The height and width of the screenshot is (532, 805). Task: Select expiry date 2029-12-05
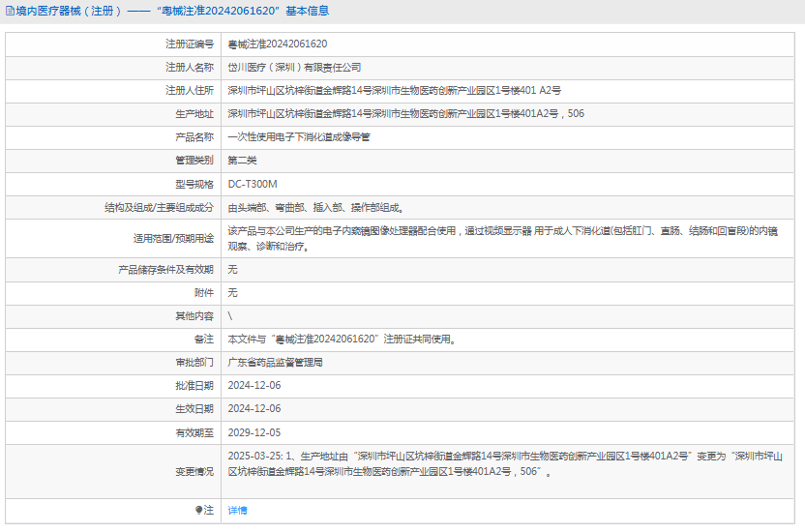tap(254, 432)
